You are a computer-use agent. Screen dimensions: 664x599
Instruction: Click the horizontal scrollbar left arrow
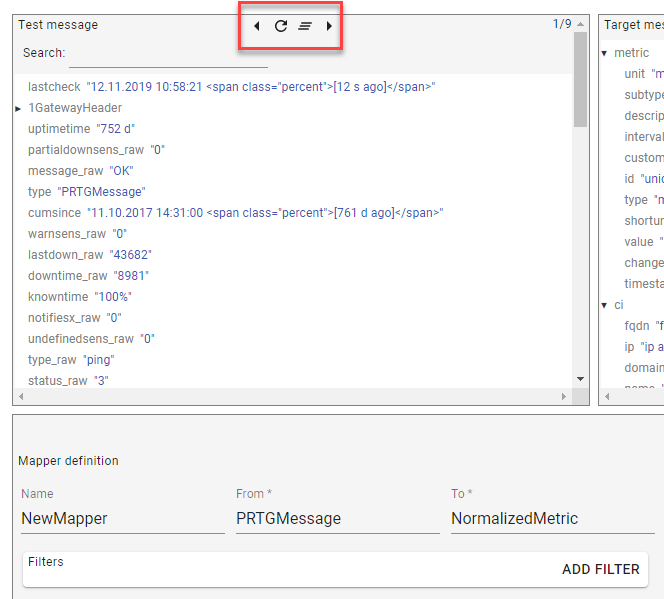coord(22,397)
